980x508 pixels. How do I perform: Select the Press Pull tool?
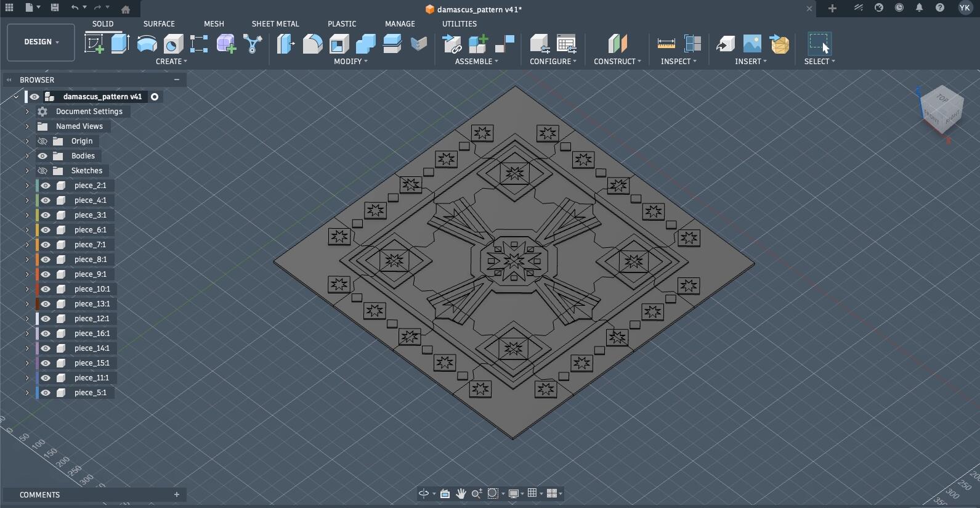coord(286,44)
